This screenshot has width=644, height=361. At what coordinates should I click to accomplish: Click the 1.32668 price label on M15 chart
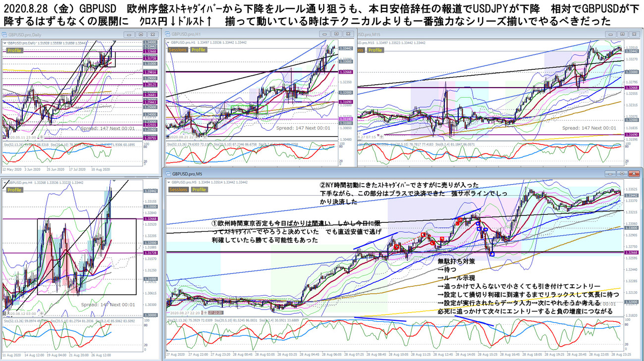[631, 87]
